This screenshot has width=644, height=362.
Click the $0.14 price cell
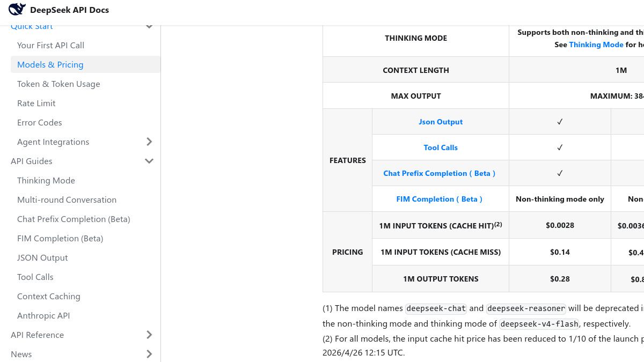(560, 252)
